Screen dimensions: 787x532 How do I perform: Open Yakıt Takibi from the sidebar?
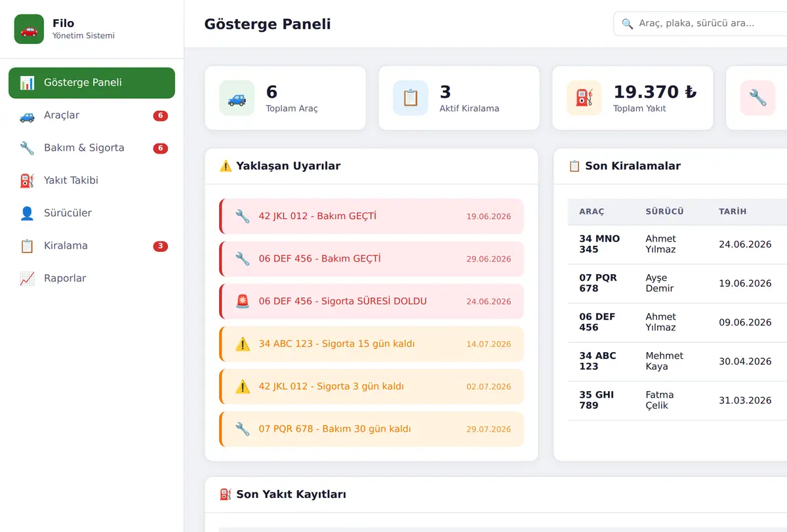click(x=92, y=180)
